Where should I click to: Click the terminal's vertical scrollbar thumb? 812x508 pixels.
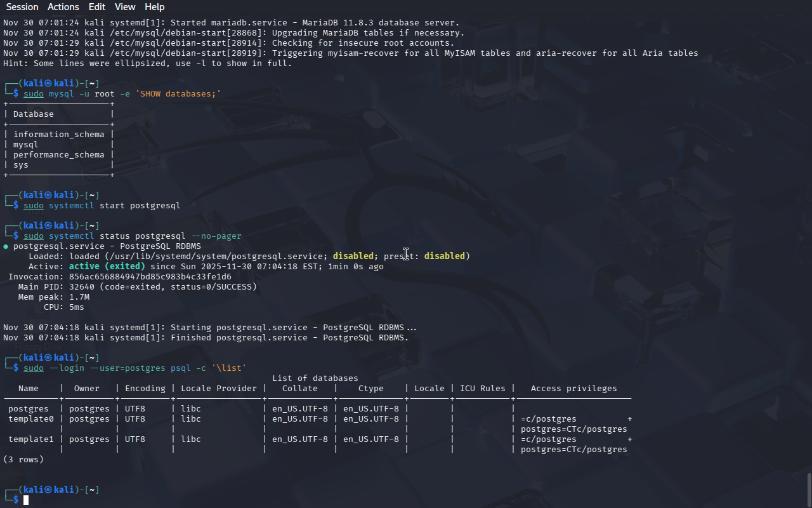[x=808, y=489]
